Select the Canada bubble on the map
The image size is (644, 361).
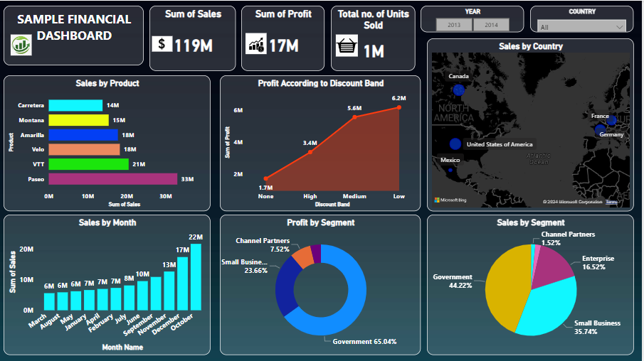[x=458, y=90]
